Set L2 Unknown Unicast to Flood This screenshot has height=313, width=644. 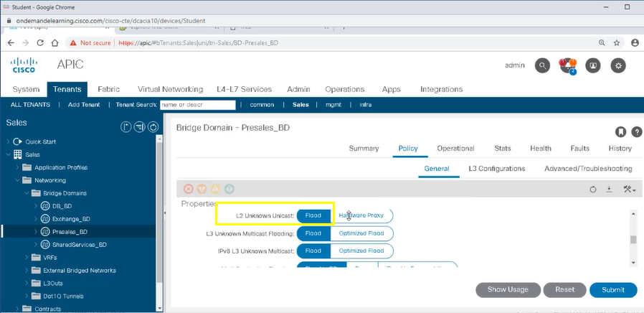pos(313,215)
